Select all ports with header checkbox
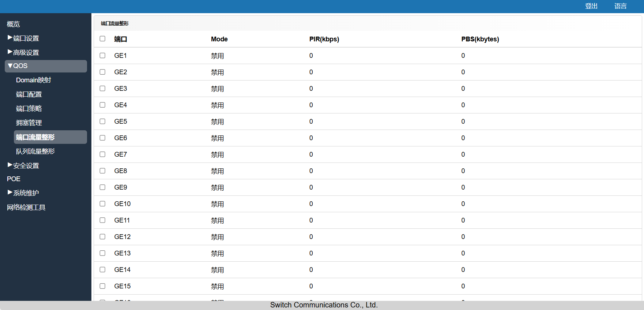 coord(102,39)
